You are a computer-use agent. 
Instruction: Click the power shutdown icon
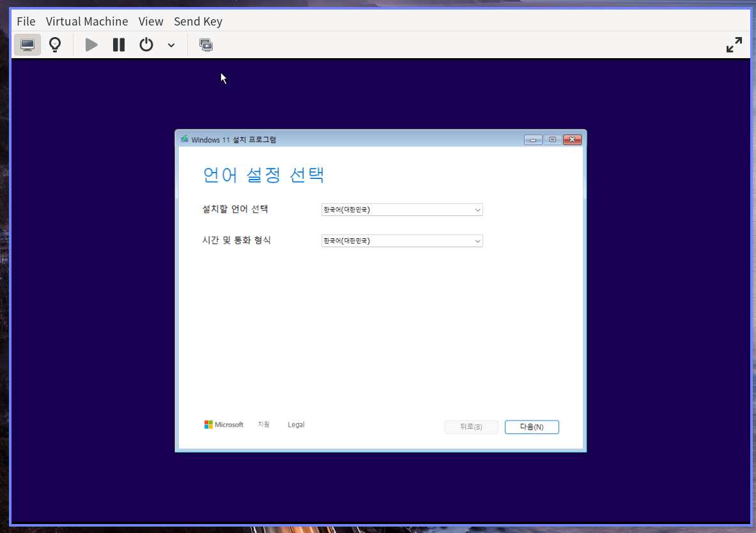[146, 45]
